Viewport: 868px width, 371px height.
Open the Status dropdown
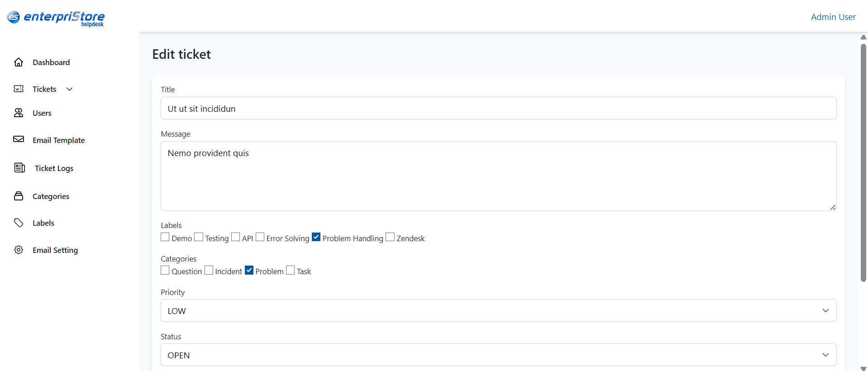[498, 355]
